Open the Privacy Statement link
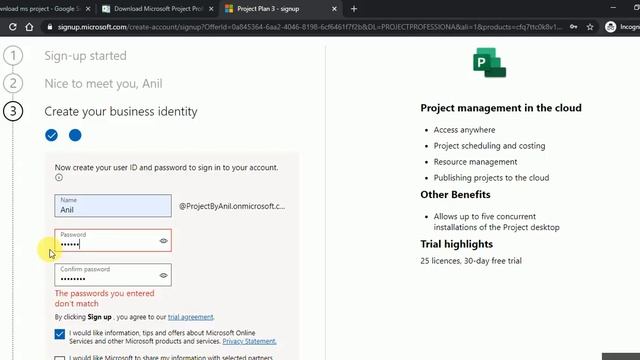 (x=249, y=341)
